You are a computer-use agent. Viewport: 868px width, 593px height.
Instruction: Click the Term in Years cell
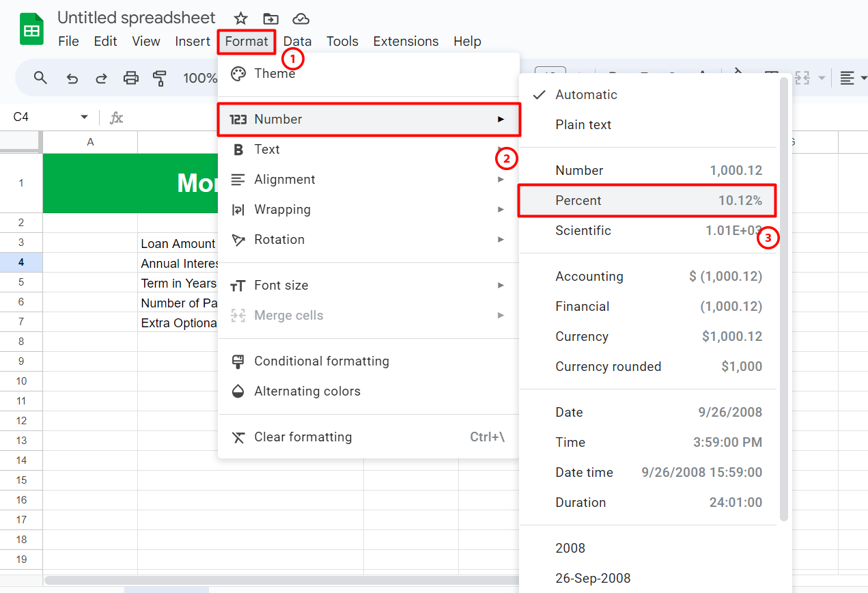pos(178,284)
